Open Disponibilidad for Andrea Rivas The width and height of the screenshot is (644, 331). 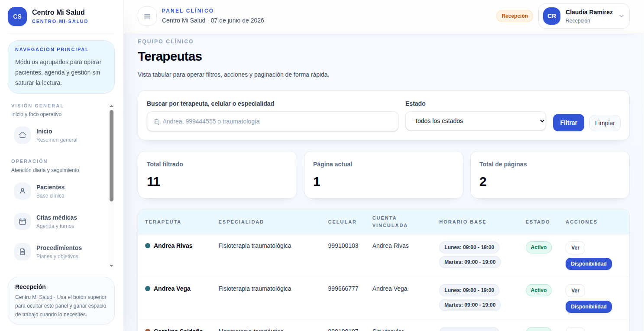pyautogui.click(x=589, y=264)
